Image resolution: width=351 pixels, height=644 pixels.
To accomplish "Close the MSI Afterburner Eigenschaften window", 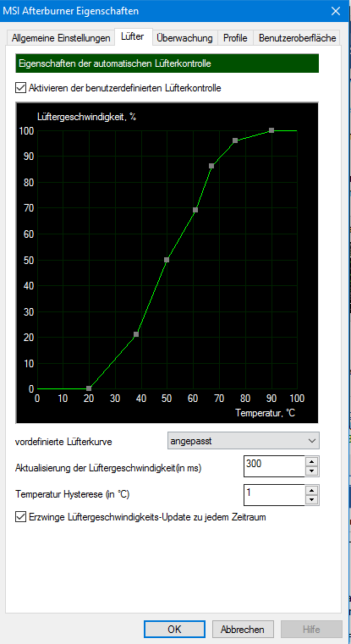I will (337, 11).
